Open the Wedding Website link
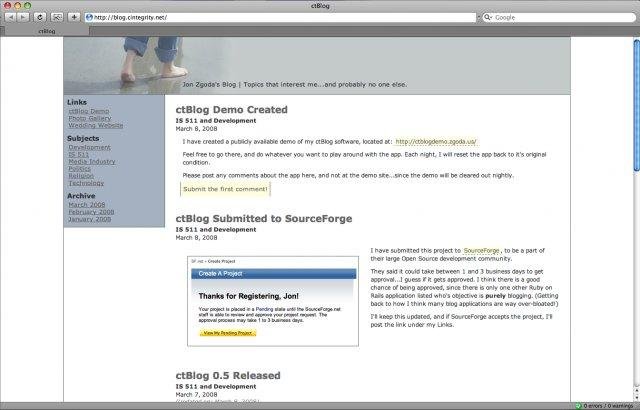The width and height of the screenshot is (640, 410). click(96, 125)
